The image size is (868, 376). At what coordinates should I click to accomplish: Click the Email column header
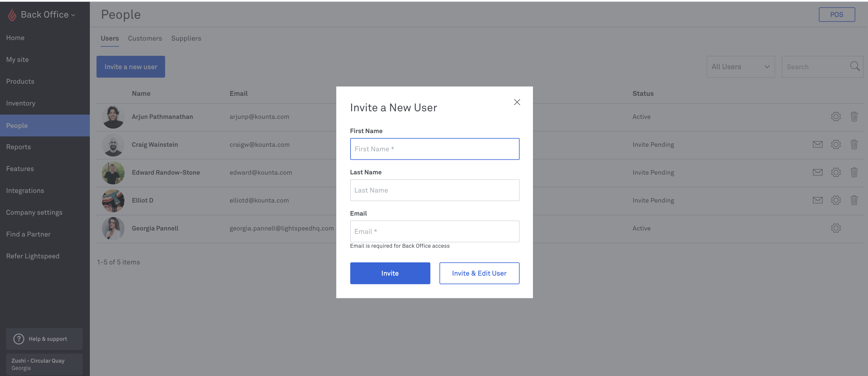click(239, 94)
